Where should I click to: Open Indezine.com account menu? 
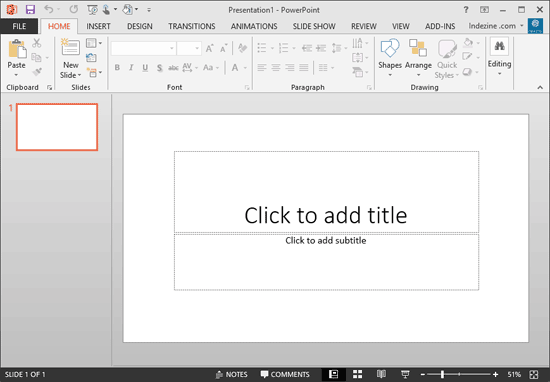coord(496,26)
